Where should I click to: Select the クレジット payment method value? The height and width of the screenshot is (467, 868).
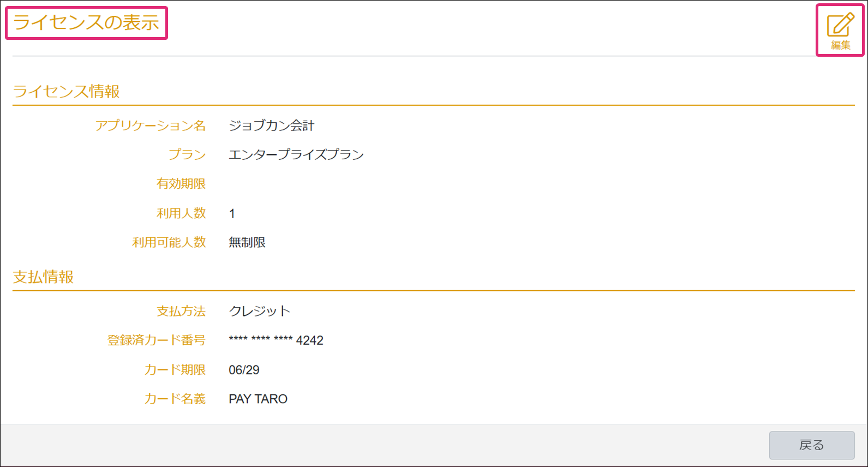point(259,311)
